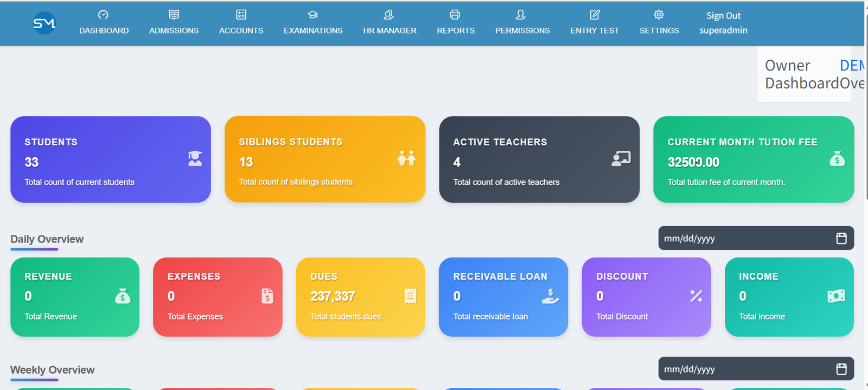Click the Entry Test edit icon

[595, 15]
